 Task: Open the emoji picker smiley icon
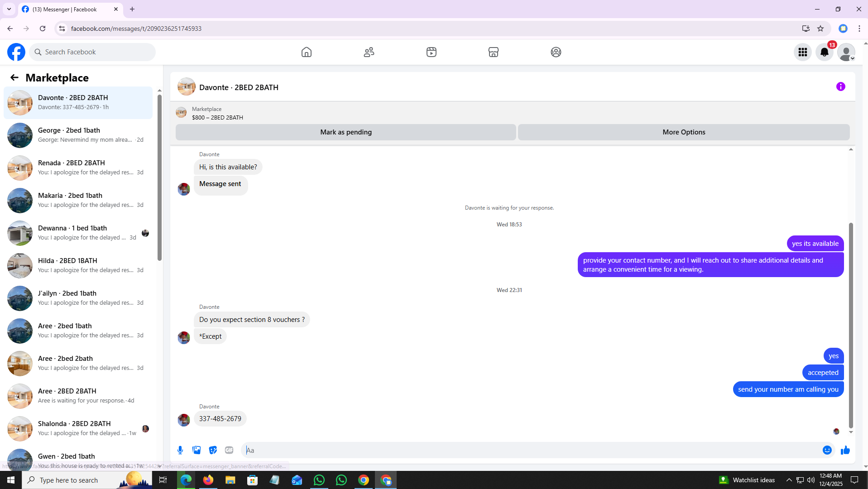(x=827, y=450)
